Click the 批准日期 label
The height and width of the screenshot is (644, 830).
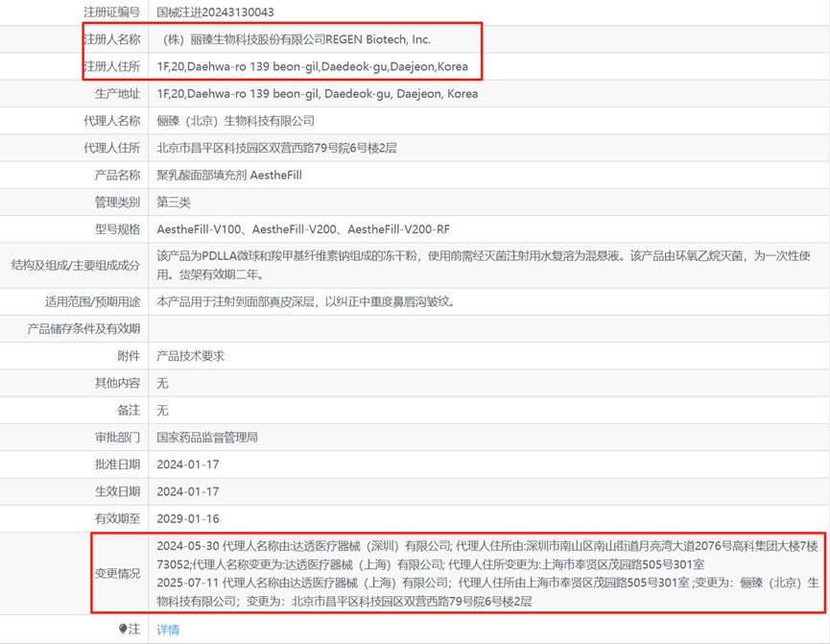point(117,465)
